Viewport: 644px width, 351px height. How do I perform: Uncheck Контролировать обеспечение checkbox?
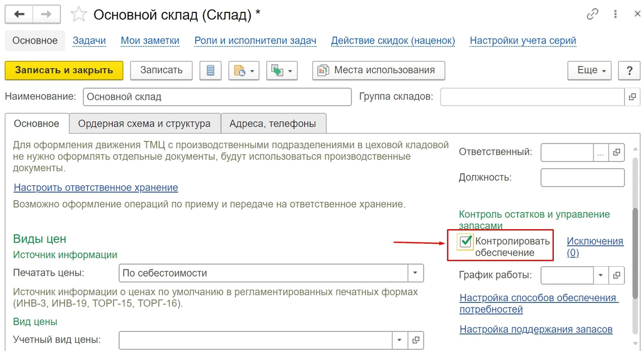point(465,242)
